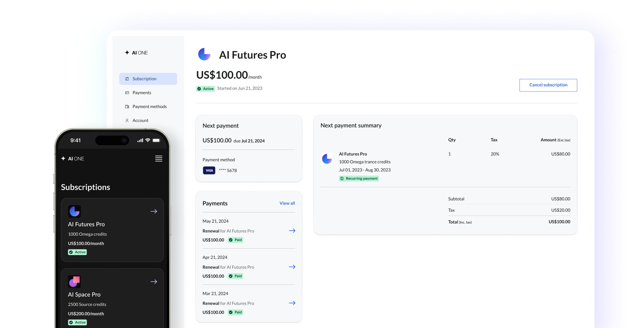
Task: Click the AI Space Pro gradient icon
Action: (74, 282)
